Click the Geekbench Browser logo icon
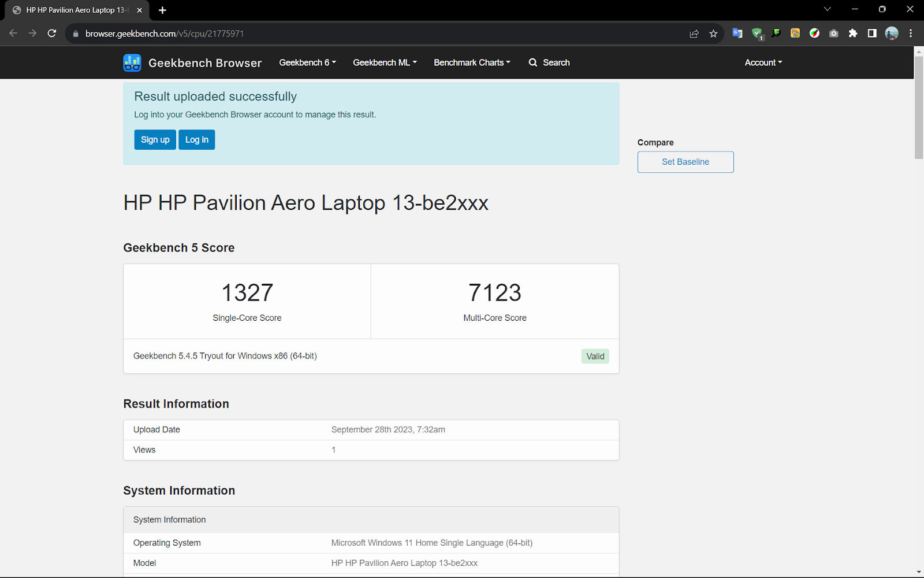924x578 pixels. (x=132, y=62)
